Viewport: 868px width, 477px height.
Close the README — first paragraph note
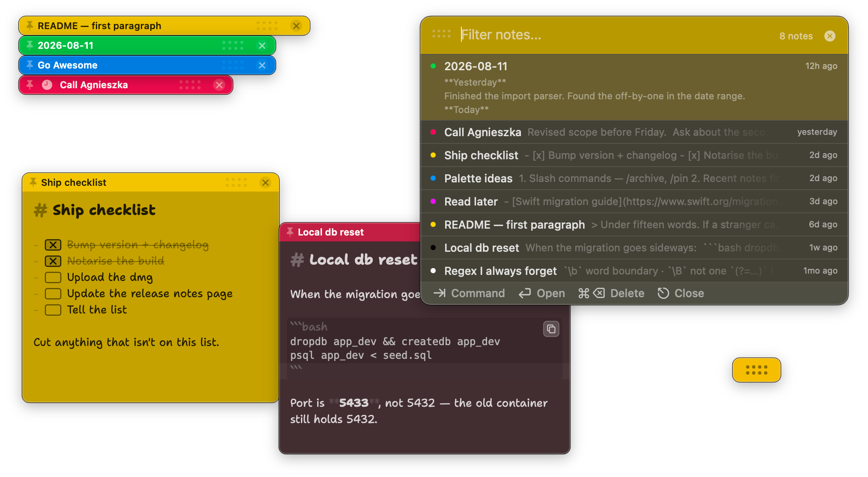(x=296, y=26)
